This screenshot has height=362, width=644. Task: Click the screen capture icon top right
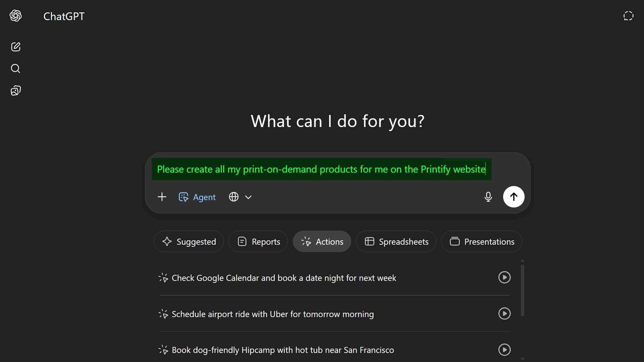(x=628, y=16)
